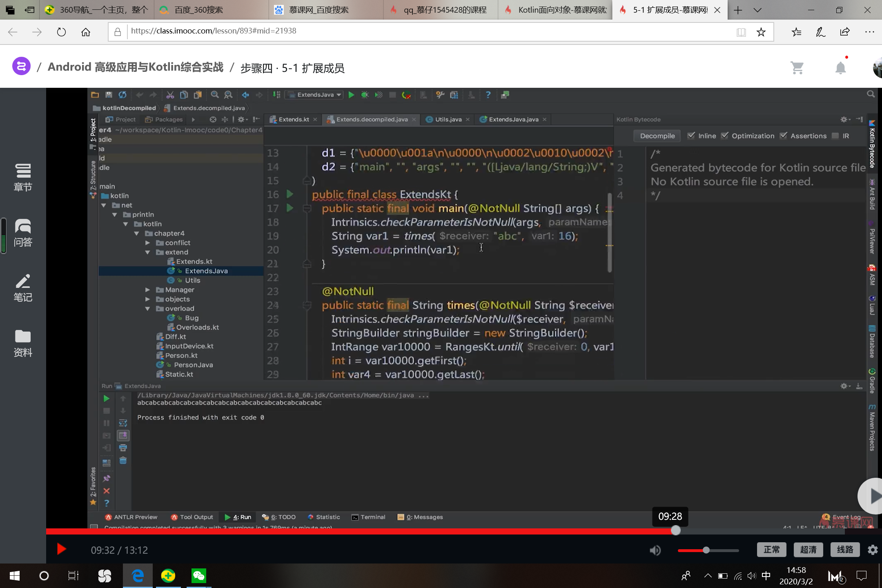Click the volume slider handle
Viewport: 882px width, 588px height.
[x=706, y=550]
